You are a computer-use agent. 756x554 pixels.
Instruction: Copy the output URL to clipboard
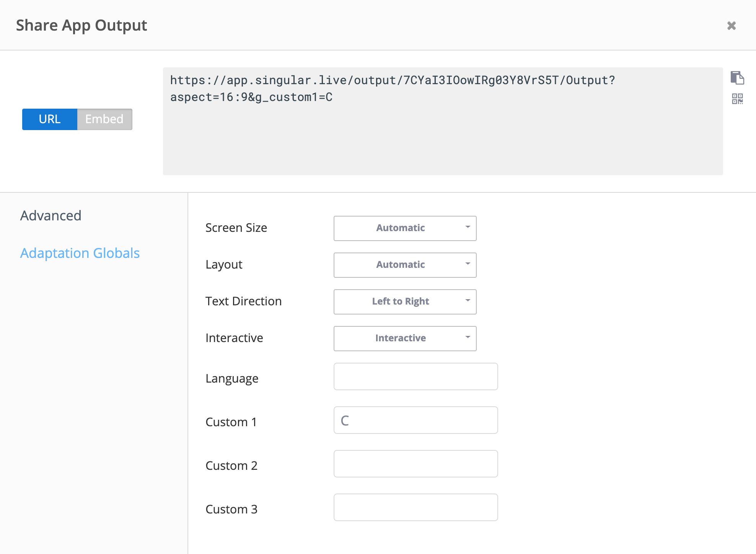(x=737, y=78)
